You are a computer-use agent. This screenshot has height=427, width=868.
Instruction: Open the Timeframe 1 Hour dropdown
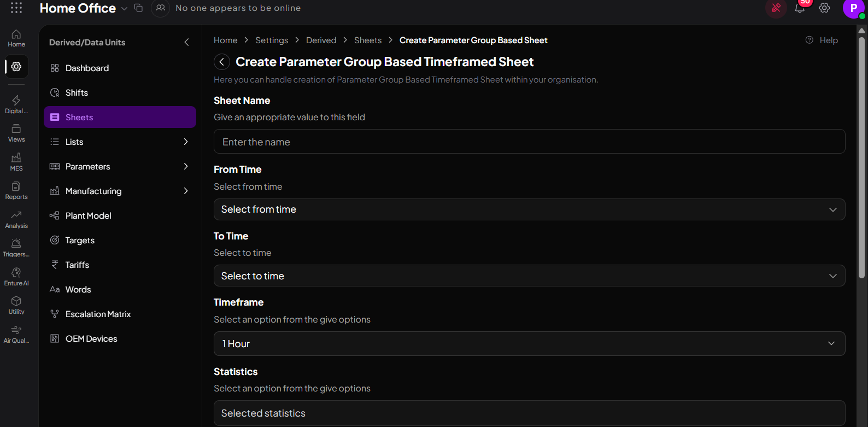[x=529, y=344]
